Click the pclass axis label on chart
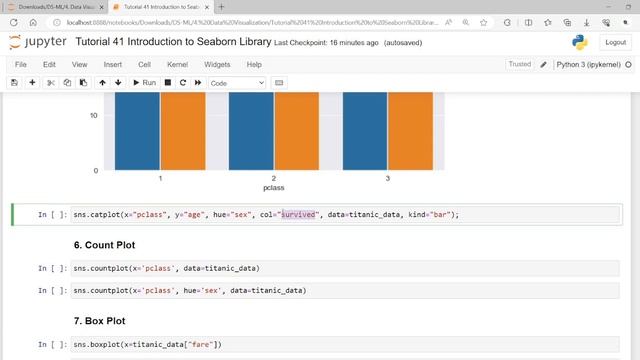 [x=273, y=188]
